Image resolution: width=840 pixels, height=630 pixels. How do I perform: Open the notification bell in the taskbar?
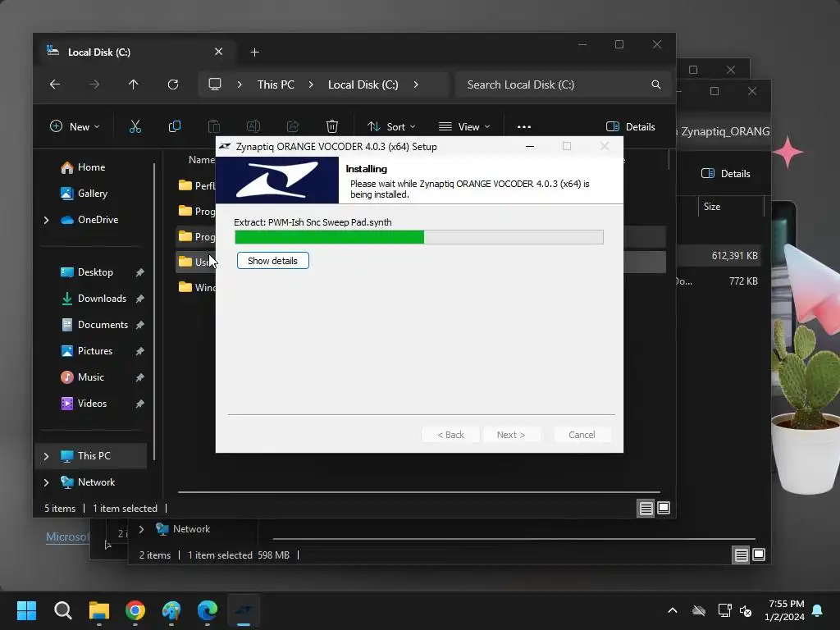tap(818, 610)
